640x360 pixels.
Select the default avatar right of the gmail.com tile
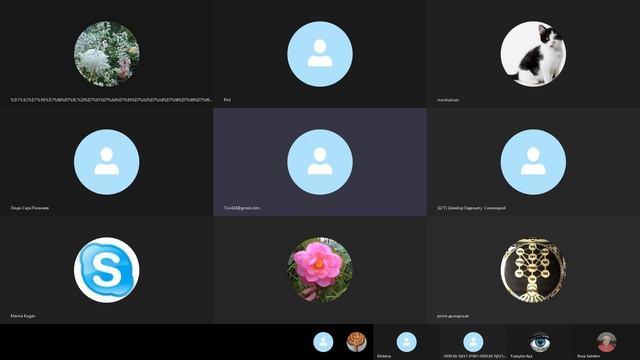click(x=533, y=162)
